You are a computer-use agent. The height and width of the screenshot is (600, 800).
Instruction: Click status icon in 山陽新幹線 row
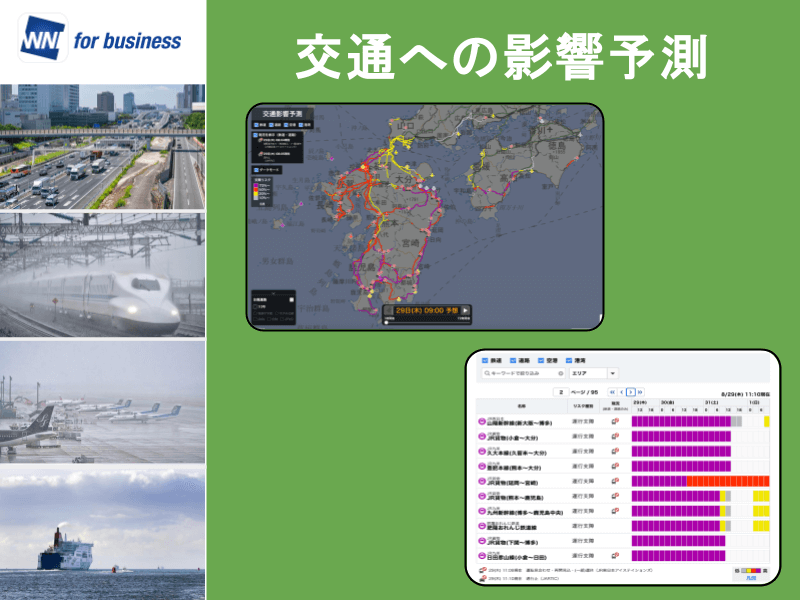(615, 422)
